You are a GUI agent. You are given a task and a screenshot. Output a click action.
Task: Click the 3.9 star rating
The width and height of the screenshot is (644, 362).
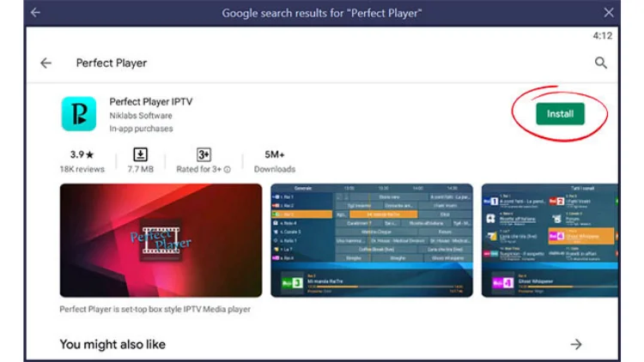[x=82, y=154]
